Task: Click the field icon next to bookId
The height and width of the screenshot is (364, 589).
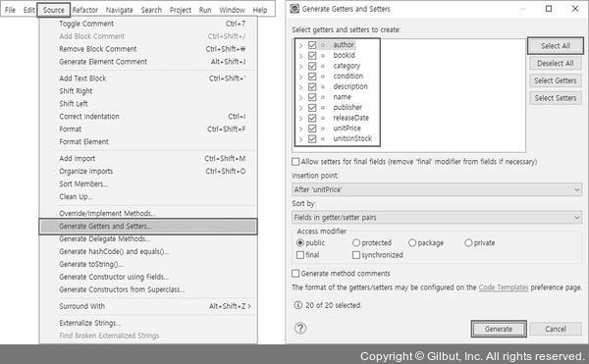Action: (x=323, y=56)
